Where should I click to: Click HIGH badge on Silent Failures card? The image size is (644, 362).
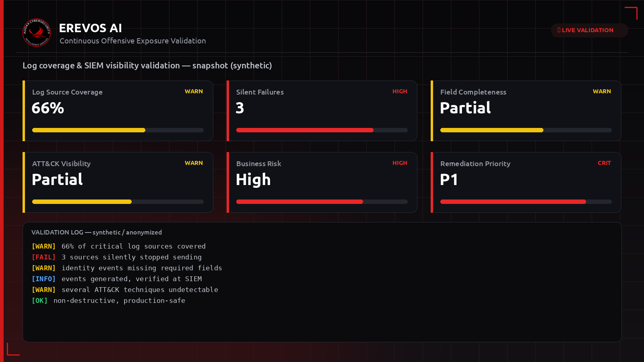click(x=400, y=91)
